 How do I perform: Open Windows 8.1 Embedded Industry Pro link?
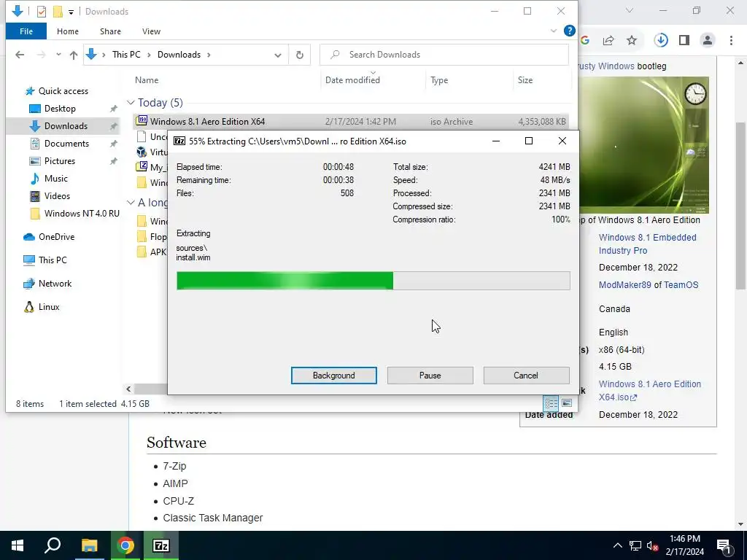click(x=648, y=244)
